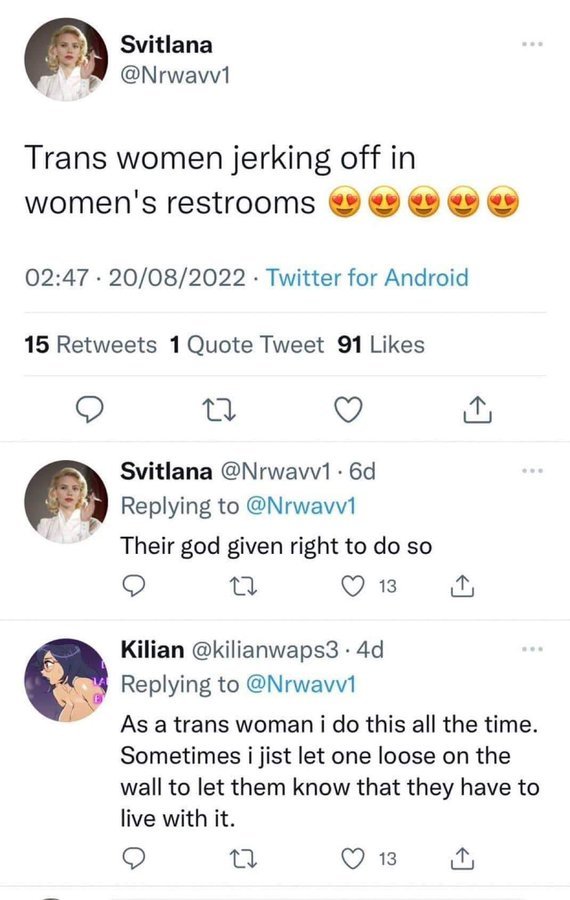Open Kilian's profile picture
Viewport: 570px width, 900px height.
(x=65, y=680)
